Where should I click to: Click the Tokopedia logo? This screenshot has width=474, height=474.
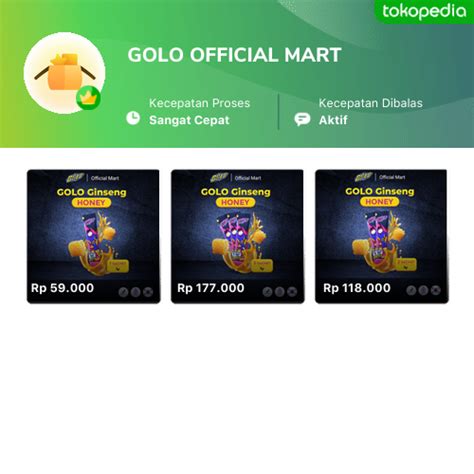(424, 12)
